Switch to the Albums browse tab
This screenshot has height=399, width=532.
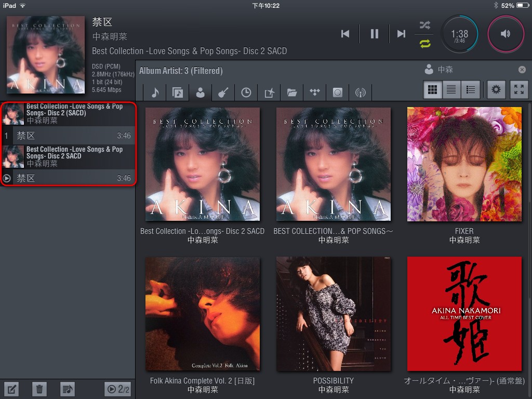coord(178,92)
